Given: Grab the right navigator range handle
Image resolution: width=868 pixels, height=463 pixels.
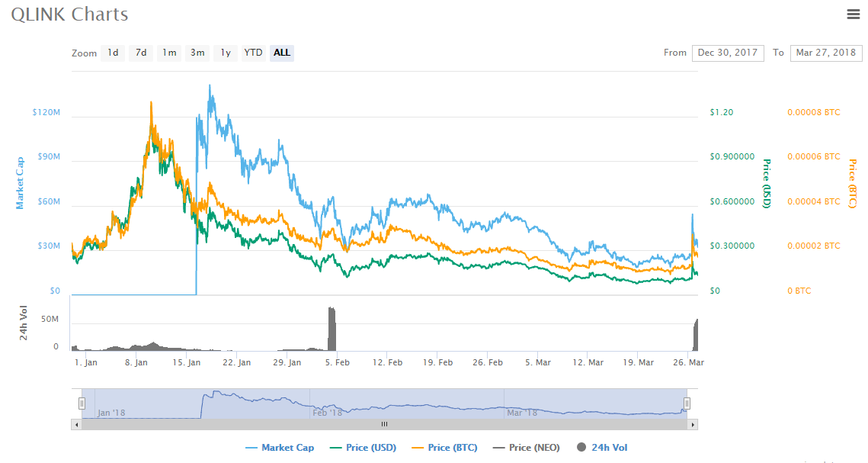Looking at the screenshot, I should [x=687, y=404].
